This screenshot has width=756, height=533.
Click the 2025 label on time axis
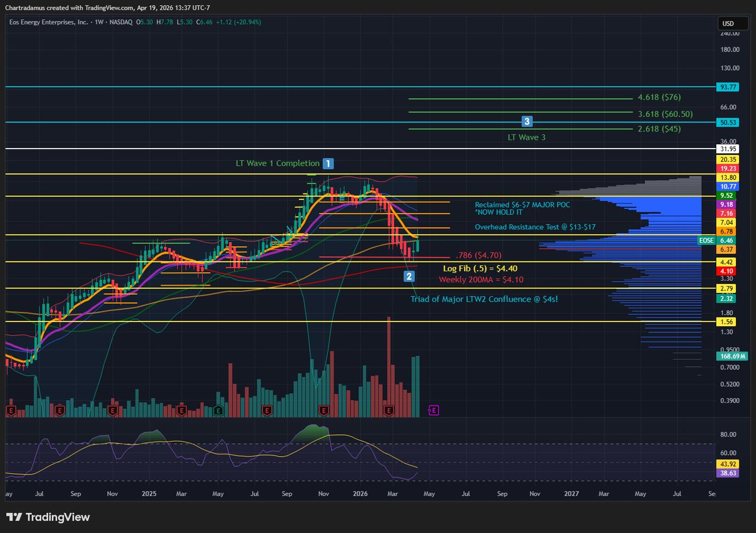tap(149, 494)
